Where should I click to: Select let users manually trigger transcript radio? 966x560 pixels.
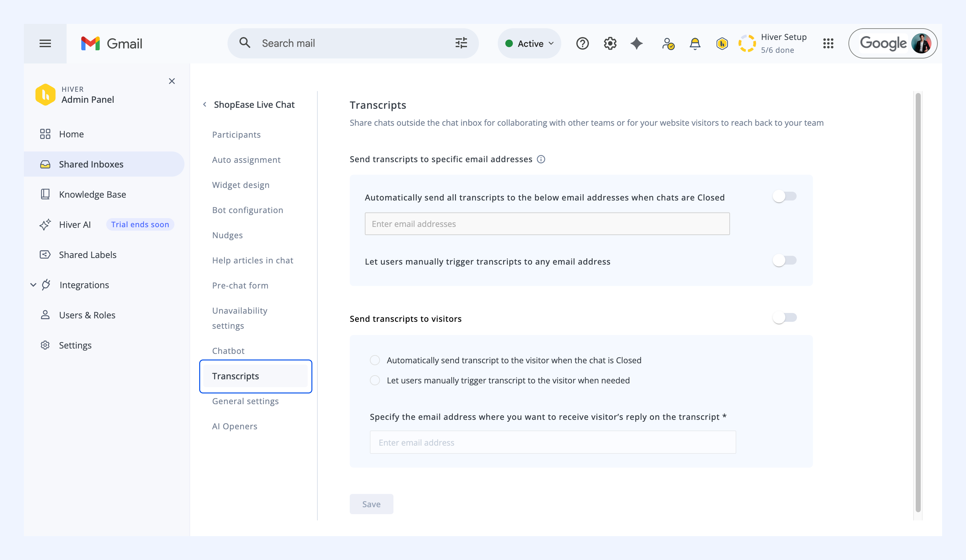pos(375,380)
